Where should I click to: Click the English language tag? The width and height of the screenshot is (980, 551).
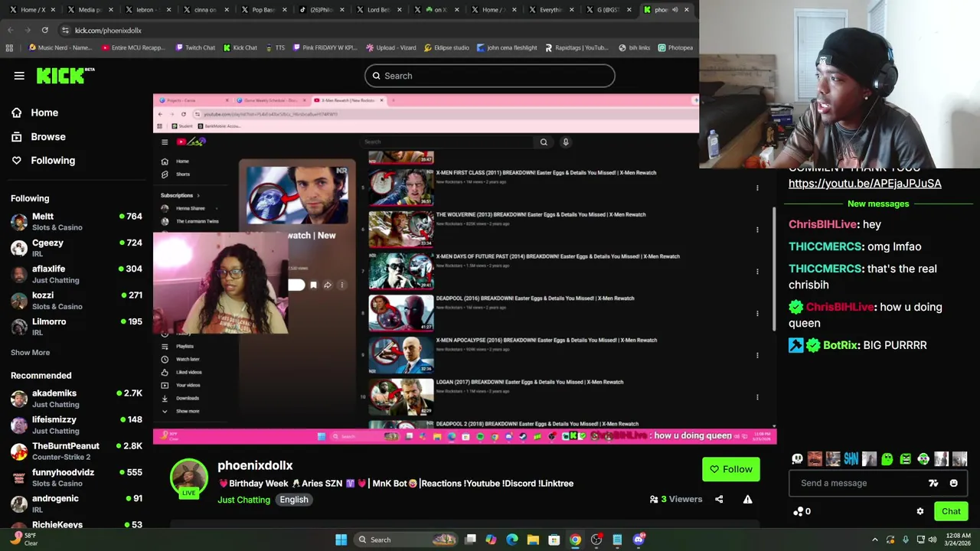pyautogui.click(x=294, y=500)
